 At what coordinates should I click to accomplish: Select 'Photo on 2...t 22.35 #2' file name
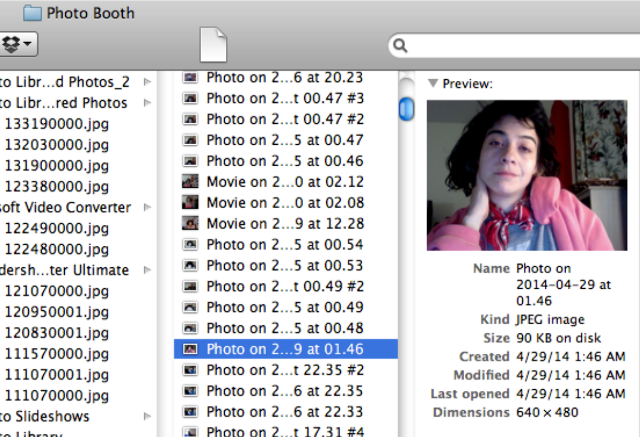coord(285,370)
